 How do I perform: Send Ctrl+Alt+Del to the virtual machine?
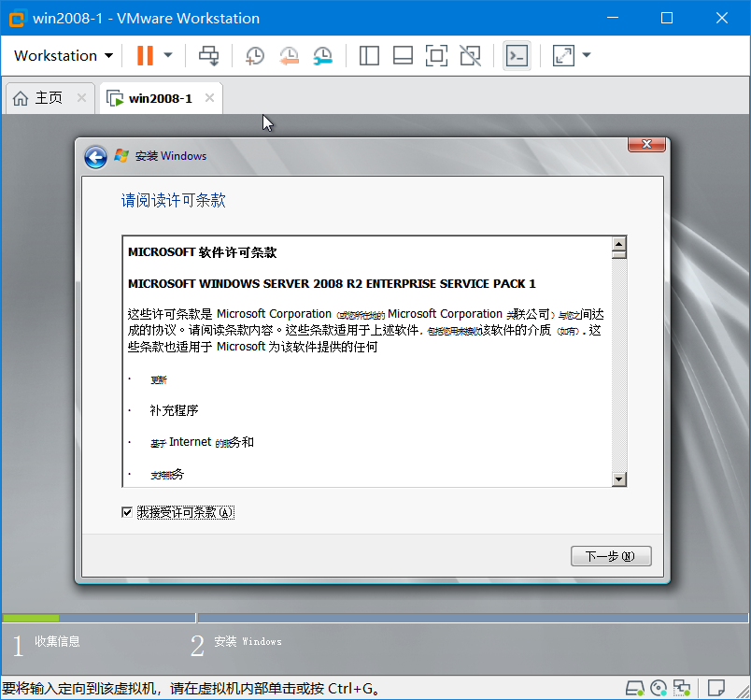(x=209, y=55)
